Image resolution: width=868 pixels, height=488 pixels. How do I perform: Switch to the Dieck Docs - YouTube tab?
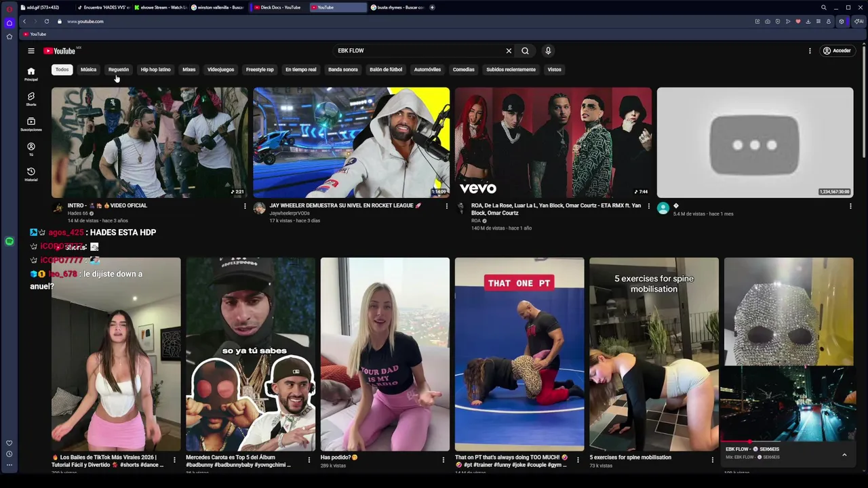[x=280, y=7]
